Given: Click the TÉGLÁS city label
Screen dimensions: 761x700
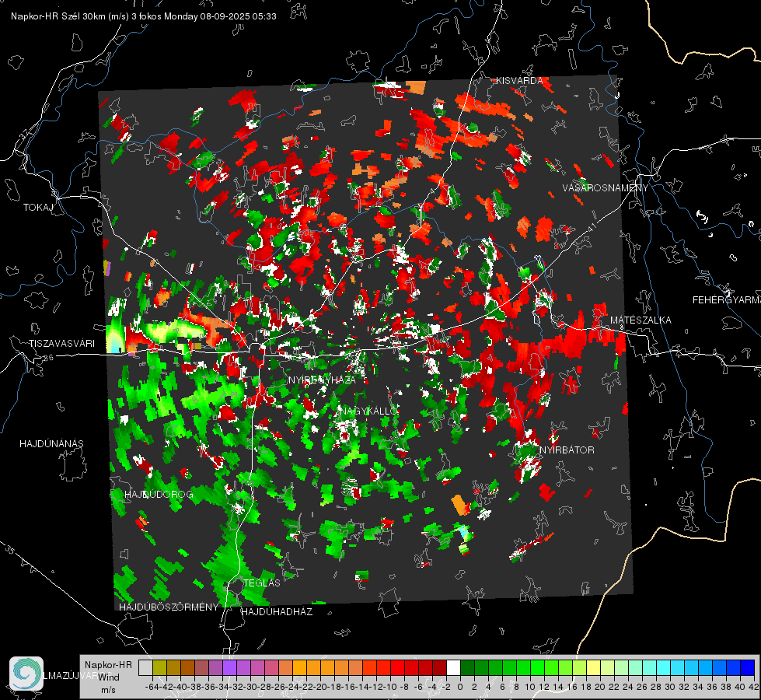Looking at the screenshot, I should point(262,583).
